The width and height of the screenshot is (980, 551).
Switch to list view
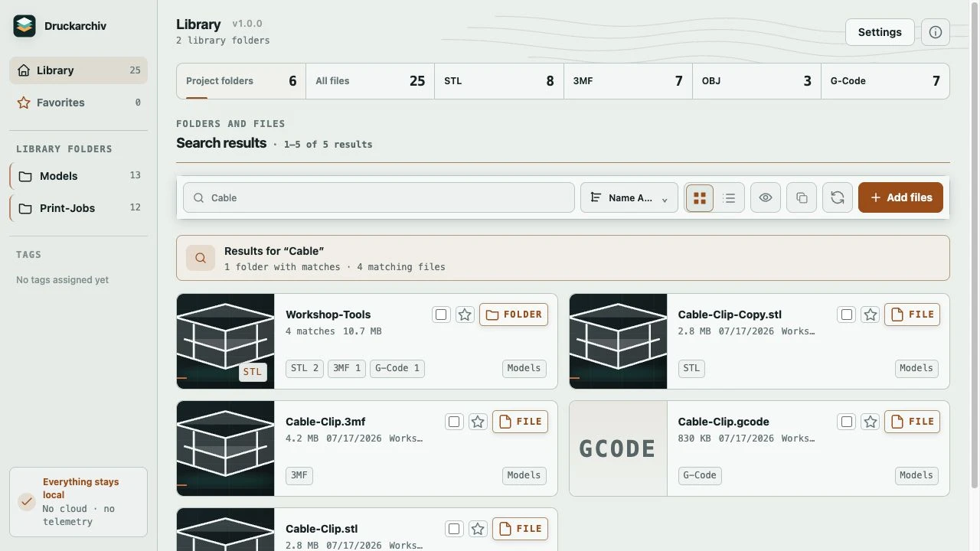point(729,197)
